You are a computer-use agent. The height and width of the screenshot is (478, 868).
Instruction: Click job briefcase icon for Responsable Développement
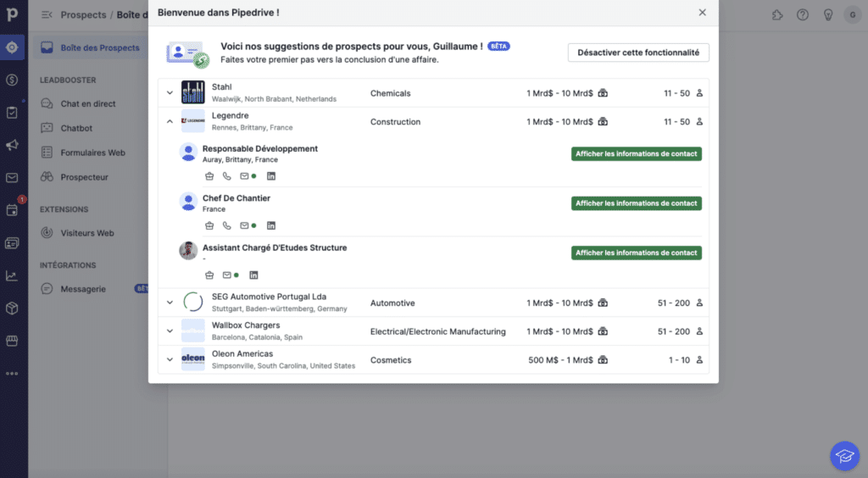coord(209,176)
